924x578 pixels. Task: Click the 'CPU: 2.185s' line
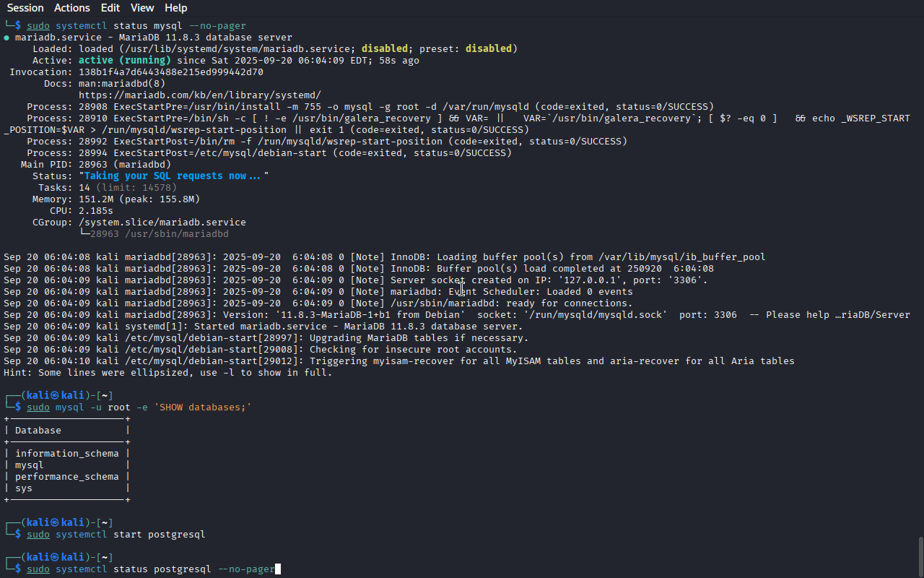coord(82,211)
